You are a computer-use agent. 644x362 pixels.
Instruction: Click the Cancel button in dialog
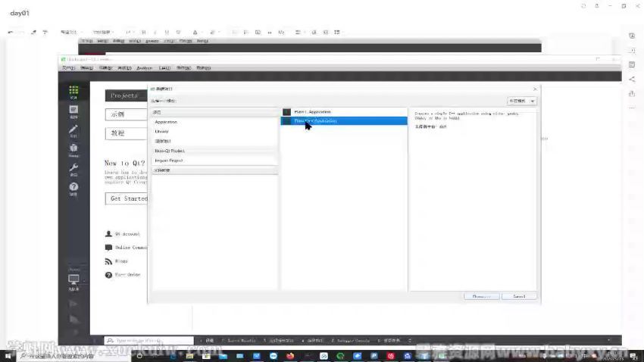pyautogui.click(x=519, y=296)
